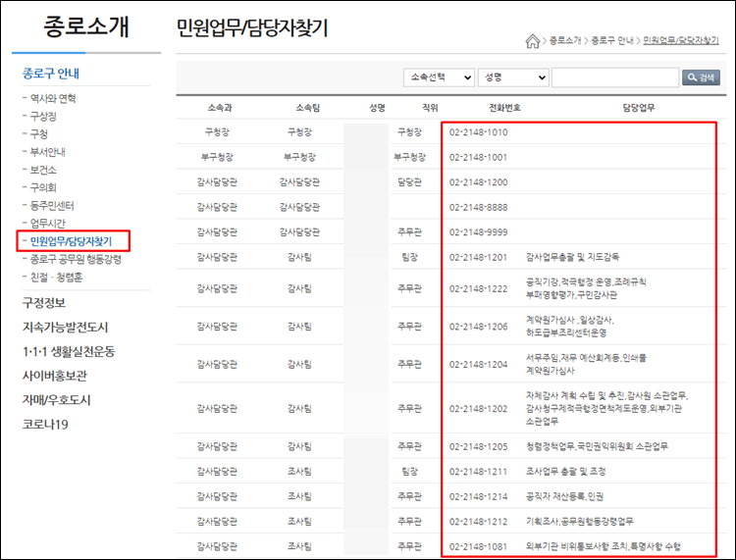
Task: Open 사이버홍보관 menu section
Action: tap(54, 376)
